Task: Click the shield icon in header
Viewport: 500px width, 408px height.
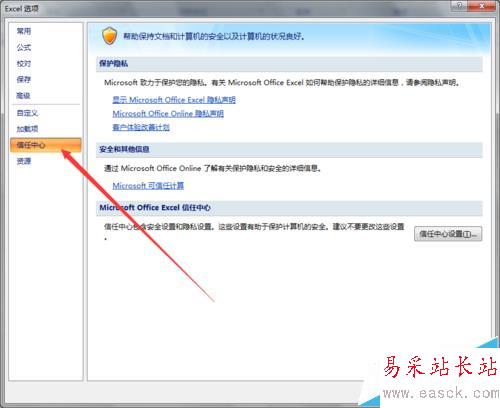Action: tap(110, 36)
